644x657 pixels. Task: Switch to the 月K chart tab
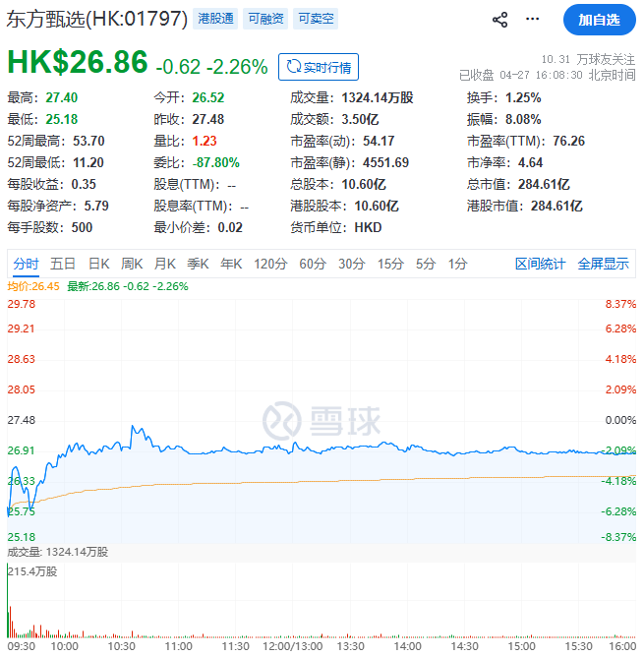[x=164, y=264]
